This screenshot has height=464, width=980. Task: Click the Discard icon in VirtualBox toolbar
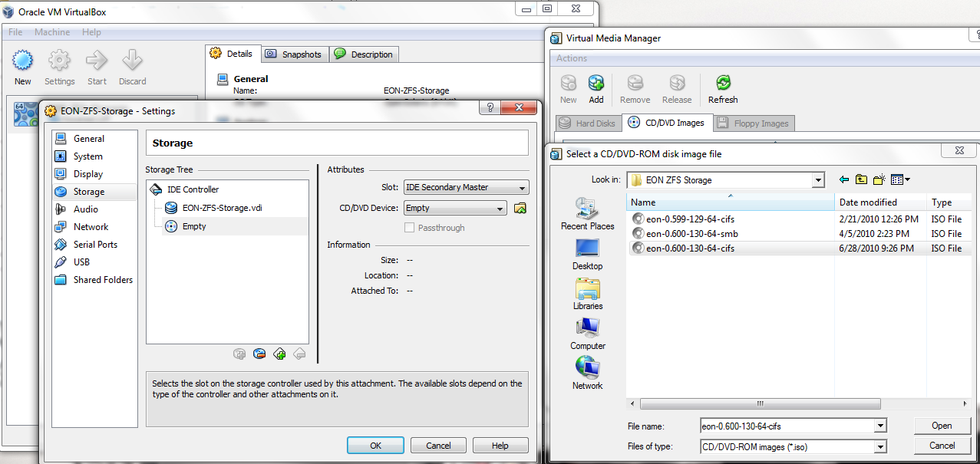(x=132, y=61)
